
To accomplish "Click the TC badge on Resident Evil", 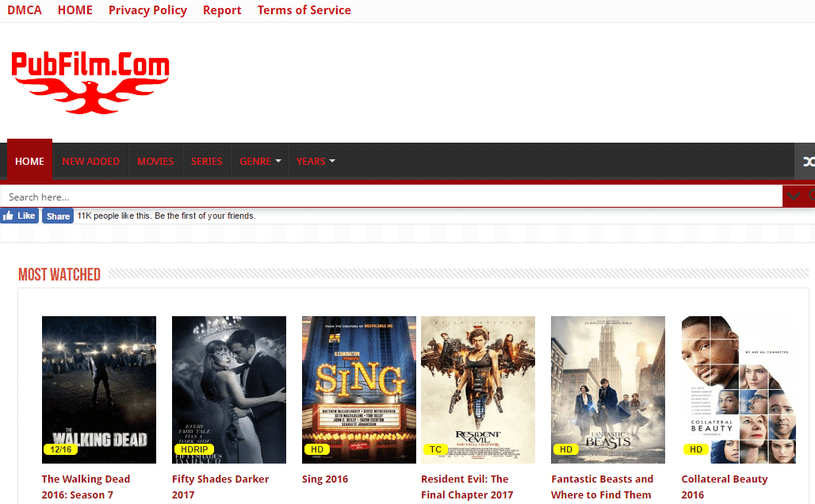I will click(435, 449).
